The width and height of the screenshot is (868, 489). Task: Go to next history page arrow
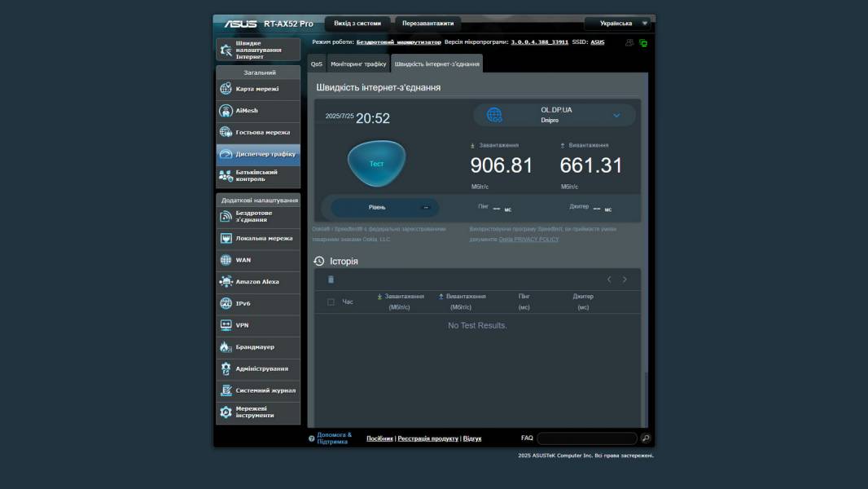click(x=625, y=280)
